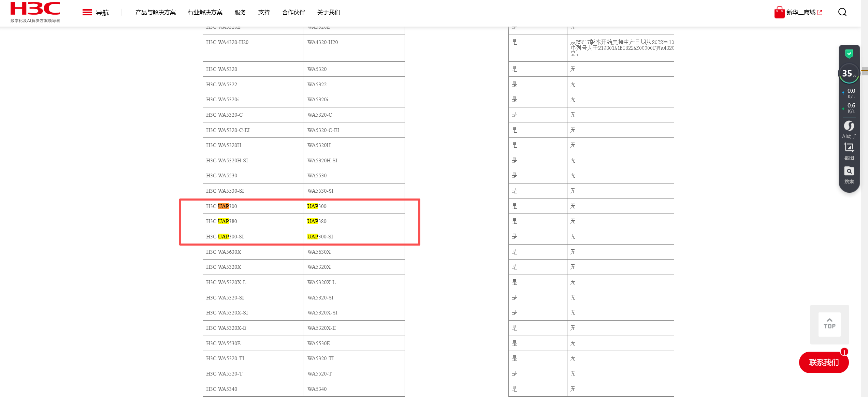Expand the 支持 navigation dropdown
868x397 pixels.
pos(264,12)
